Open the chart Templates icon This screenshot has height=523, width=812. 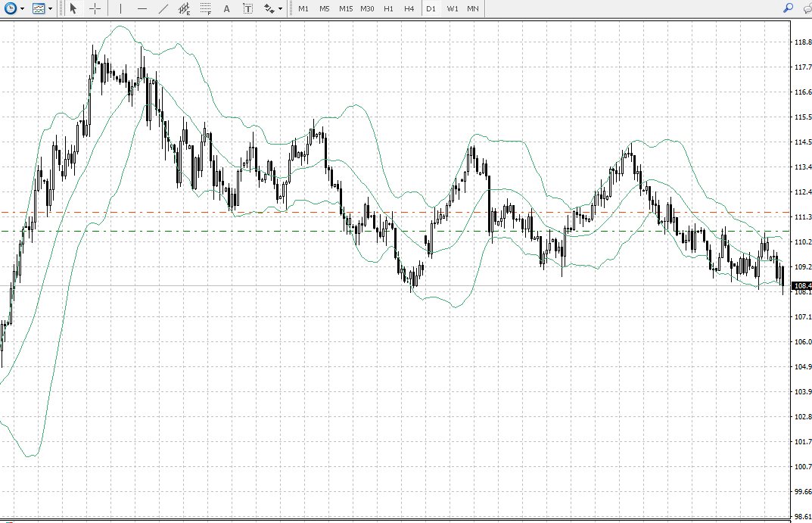tap(39, 8)
